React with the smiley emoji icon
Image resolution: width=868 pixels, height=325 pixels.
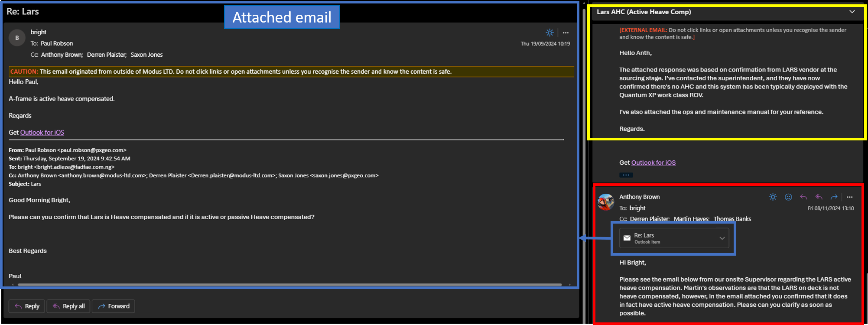click(x=788, y=197)
